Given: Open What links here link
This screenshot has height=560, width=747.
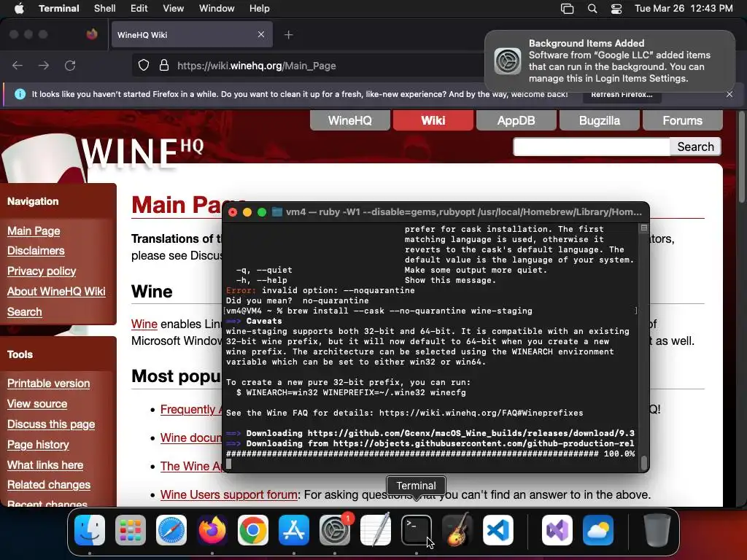Looking at the screenshot, I should pyautogui.click(x=45, y=465).
